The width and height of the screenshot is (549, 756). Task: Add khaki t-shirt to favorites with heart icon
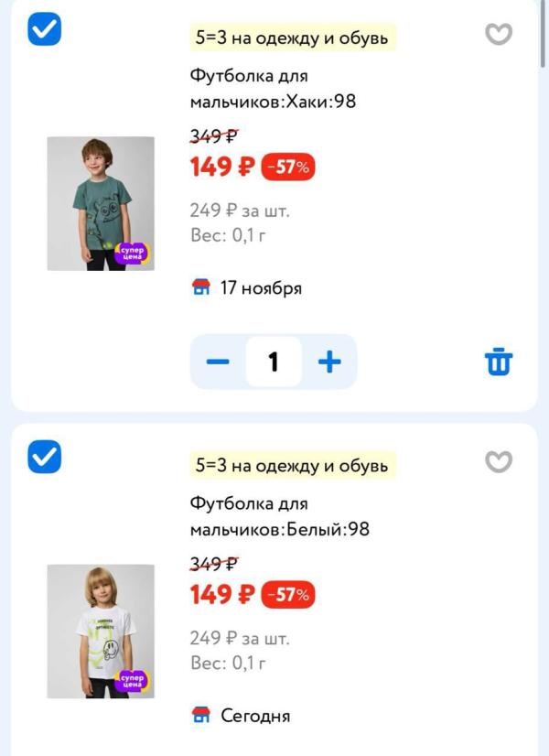pyautogui.click(x=498, y=35)
